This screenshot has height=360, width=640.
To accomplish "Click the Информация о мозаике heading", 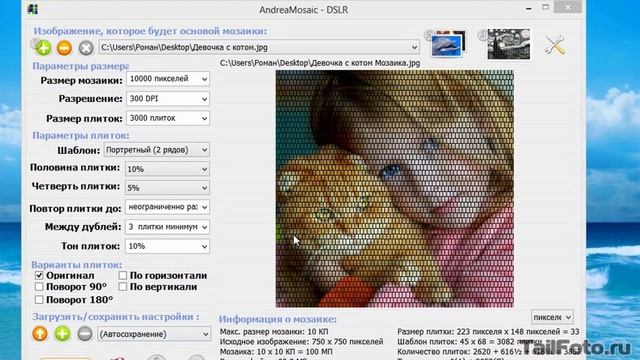I will pyautogui.click(x=278, y=319).
